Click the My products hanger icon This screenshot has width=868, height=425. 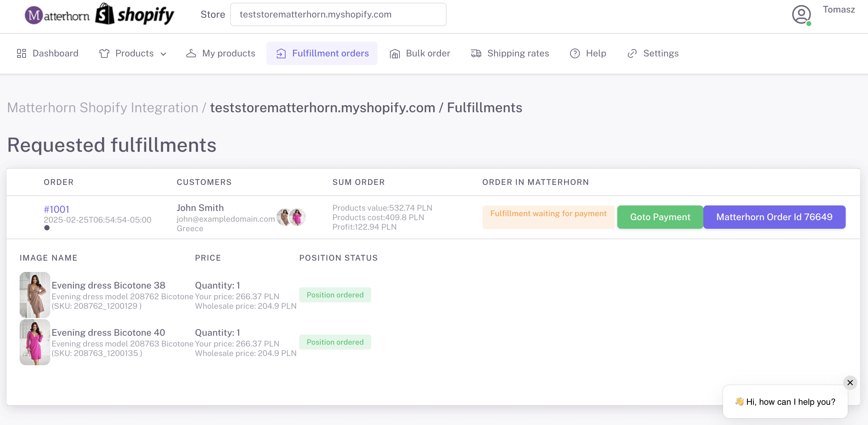191,53
